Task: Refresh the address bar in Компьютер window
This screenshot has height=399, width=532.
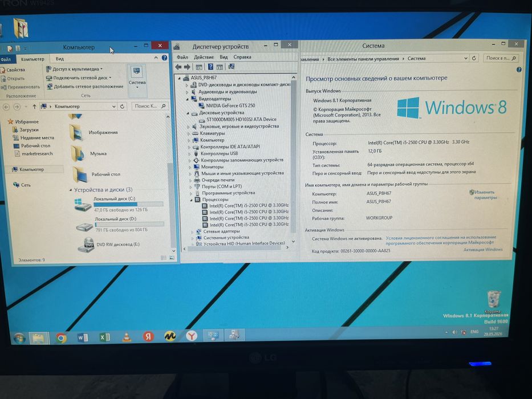Action: [123, 106]
